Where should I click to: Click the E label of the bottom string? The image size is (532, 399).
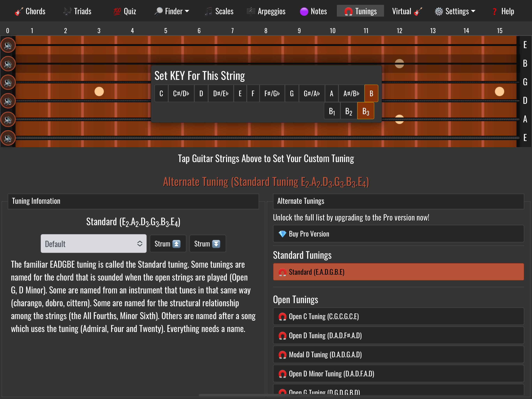tap(525, 138)
